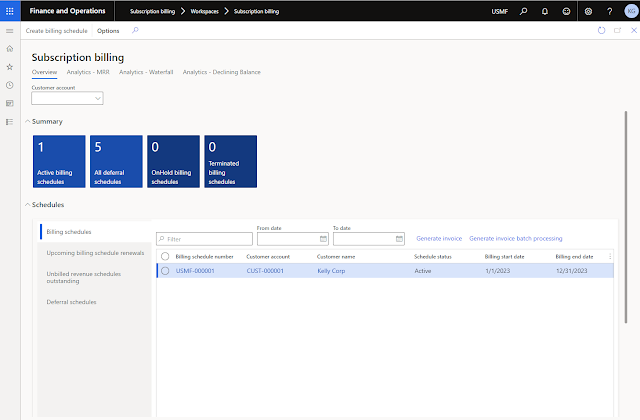Open billing schedule USMF-000001 link

click(195, 271)
